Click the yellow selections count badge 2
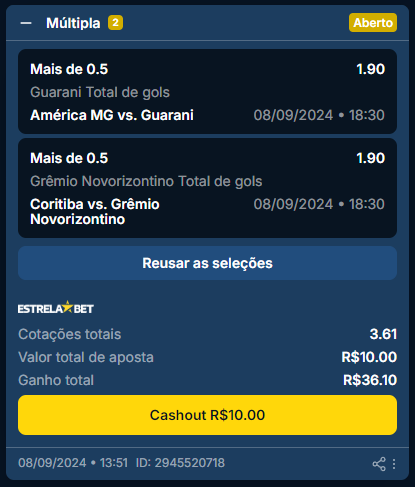This screenshot has width=415, height=487. click(x=115, y=23)
